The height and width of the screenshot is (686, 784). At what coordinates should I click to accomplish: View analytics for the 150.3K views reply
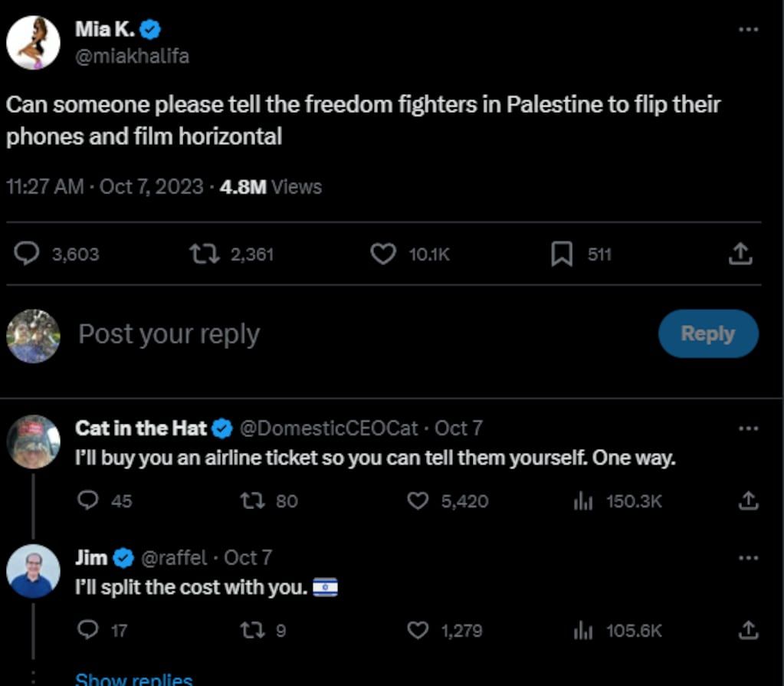(584, 501)
